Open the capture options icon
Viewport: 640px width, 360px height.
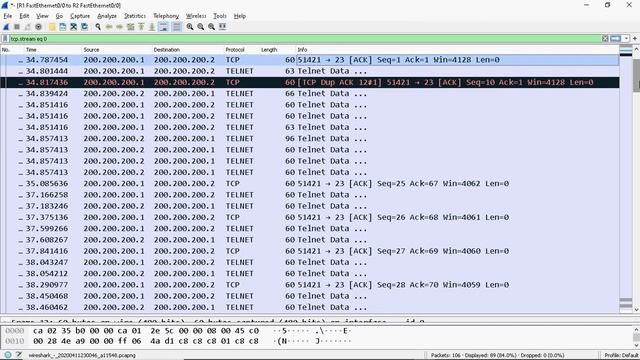click(x=38, y=27)
